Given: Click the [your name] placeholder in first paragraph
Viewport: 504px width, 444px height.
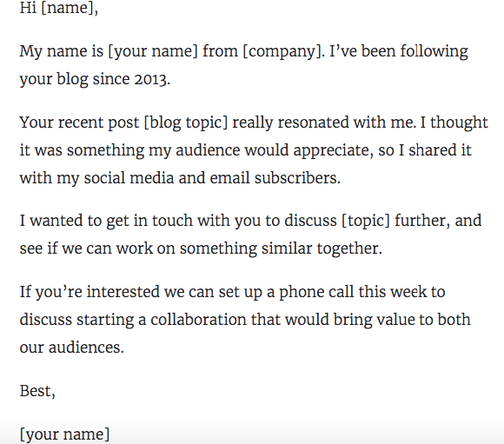Looking at the screenshot, I should (153, 51).
